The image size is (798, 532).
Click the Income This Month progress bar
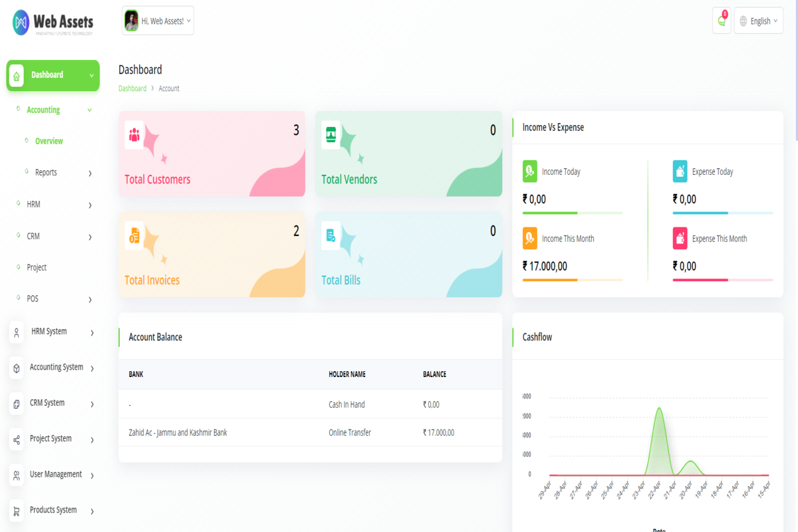573,280
